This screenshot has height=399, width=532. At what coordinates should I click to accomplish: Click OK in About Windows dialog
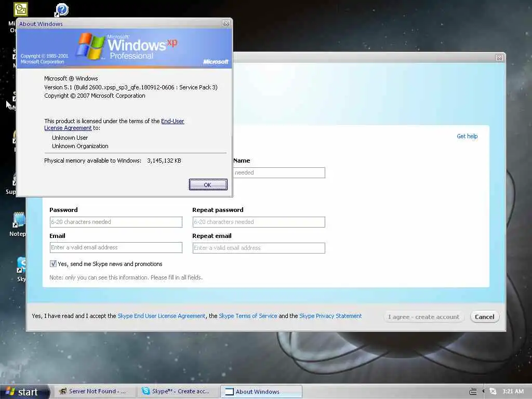point(208,184)
